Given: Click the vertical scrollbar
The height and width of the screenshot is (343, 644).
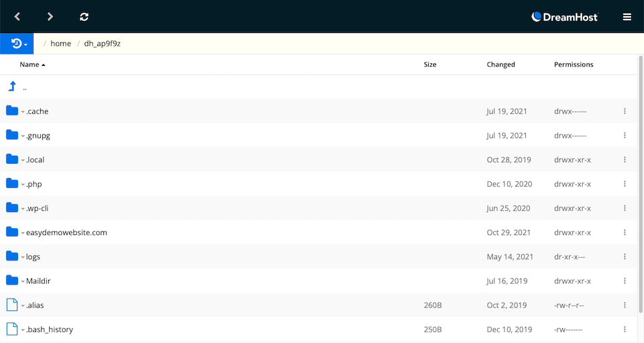Looking at the screenshot, I should point(641,185).
